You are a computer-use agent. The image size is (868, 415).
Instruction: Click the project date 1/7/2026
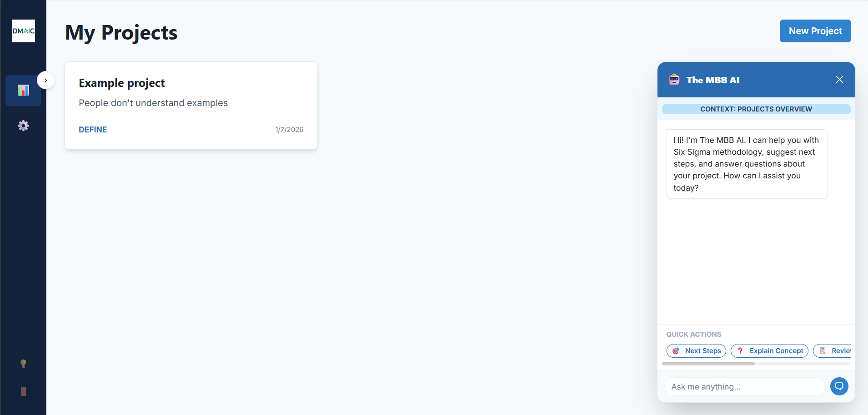289,130
